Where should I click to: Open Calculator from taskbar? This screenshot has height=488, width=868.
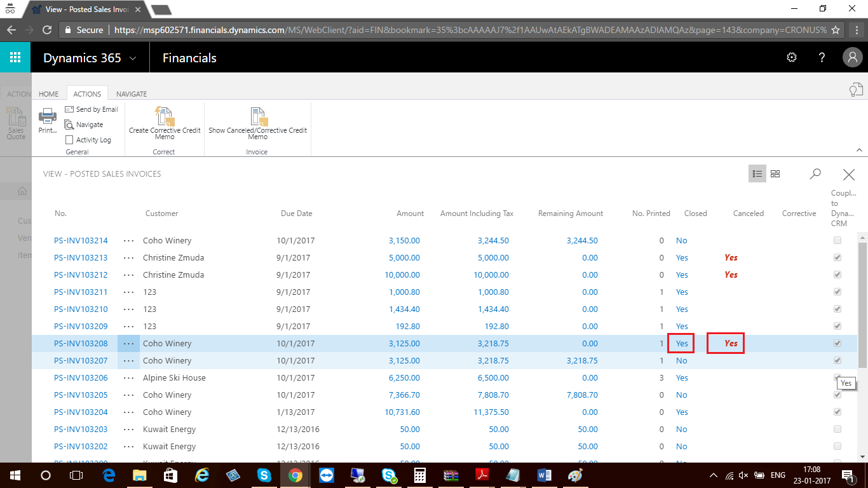419,475
